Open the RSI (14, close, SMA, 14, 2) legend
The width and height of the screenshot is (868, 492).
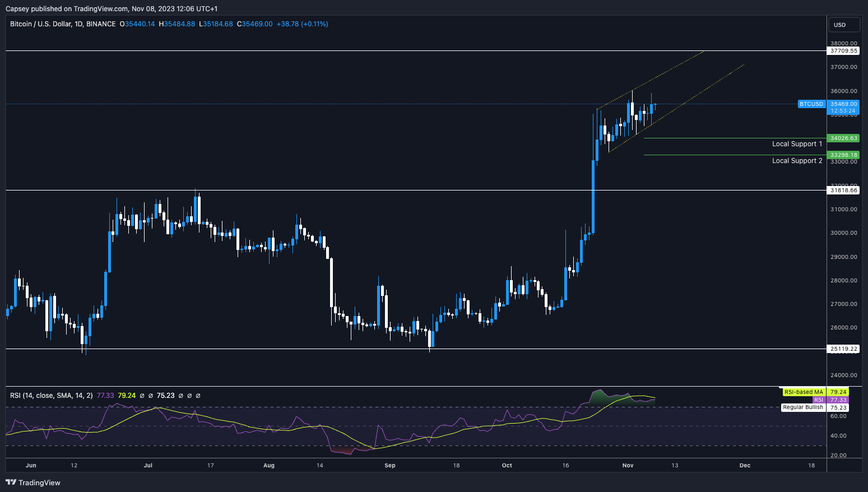point(52,396)
